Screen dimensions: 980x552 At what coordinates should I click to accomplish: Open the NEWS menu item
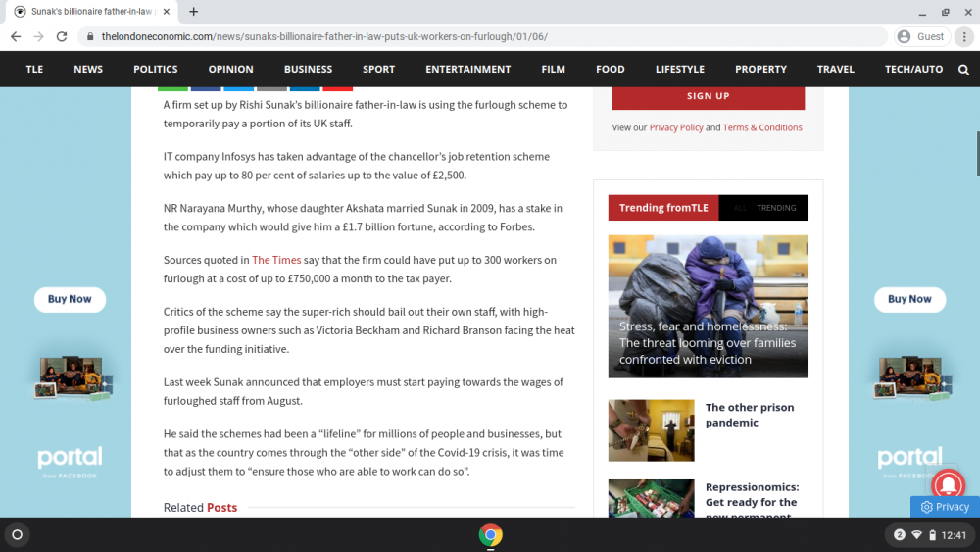[x=88, y=70]
